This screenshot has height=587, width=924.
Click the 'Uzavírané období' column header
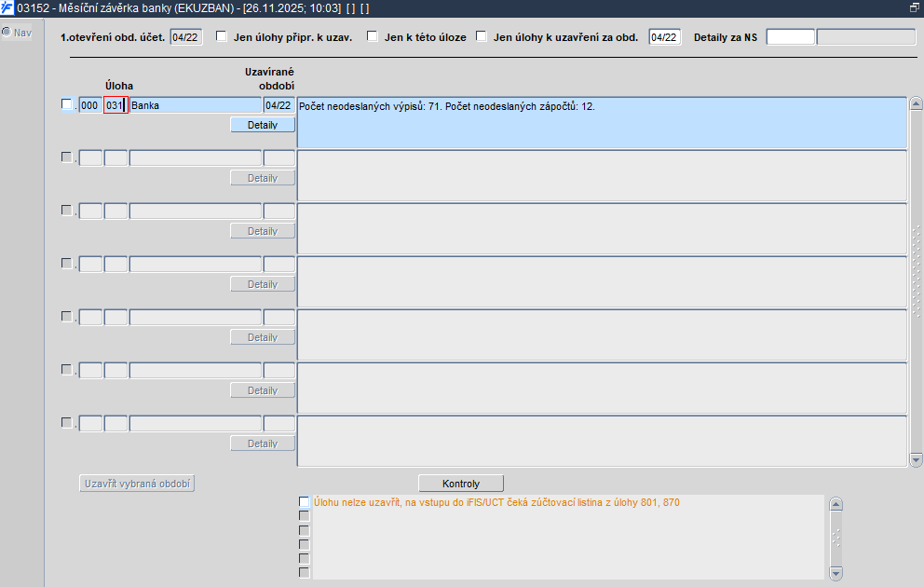[269, 79]
